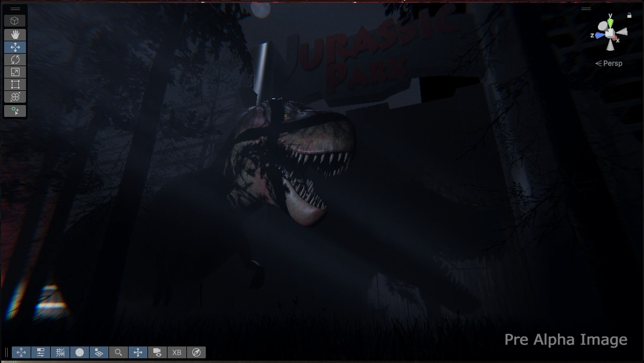
Task: Toggle the grid snapping button
Action: (x=60, y=352)
